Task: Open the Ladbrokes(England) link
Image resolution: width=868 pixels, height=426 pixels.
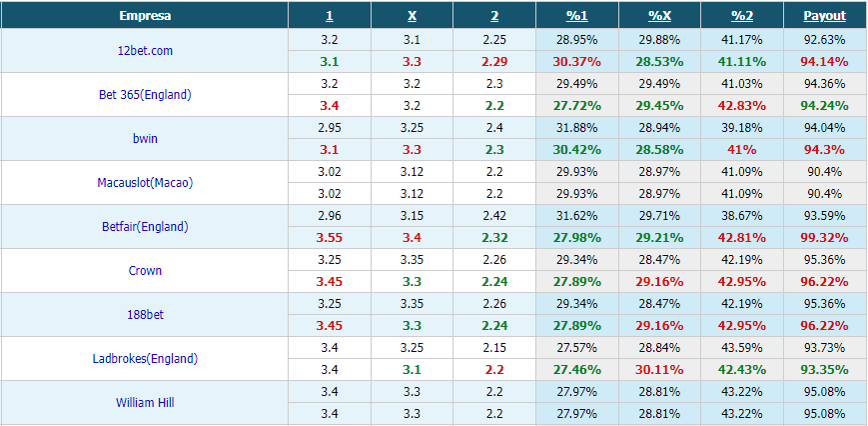Action: (x=145, y=359)
